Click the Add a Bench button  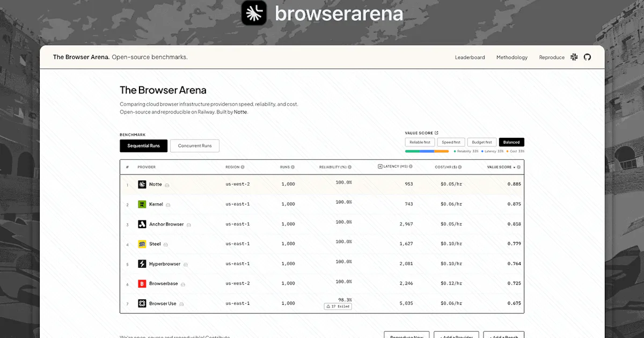tap(504, 336)
